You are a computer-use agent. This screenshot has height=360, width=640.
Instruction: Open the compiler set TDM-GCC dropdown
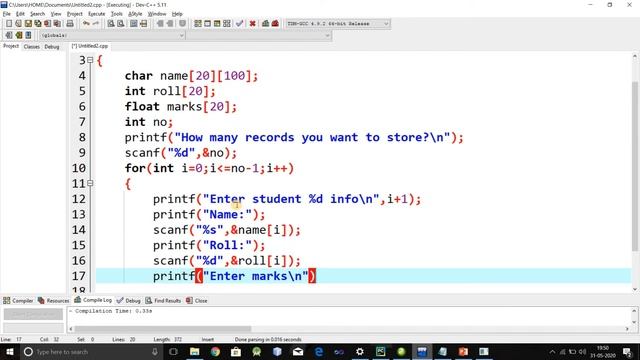click(338, 24)
